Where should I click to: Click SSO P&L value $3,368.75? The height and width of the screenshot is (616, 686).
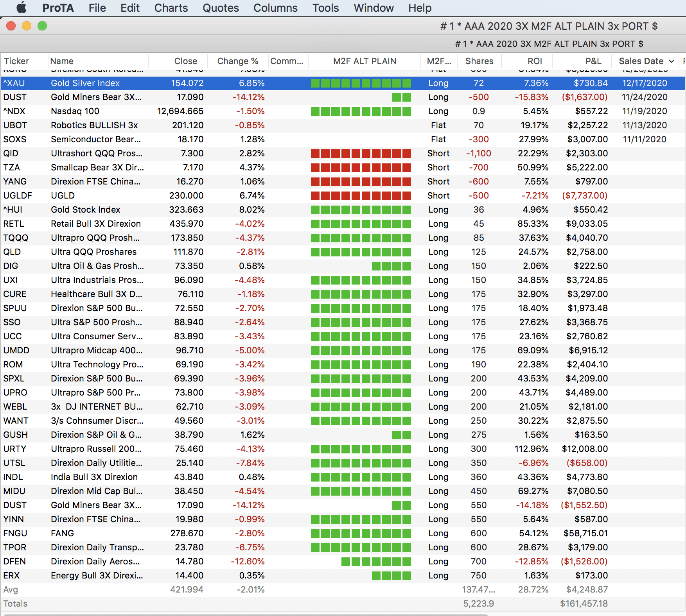[x=587, y=322]
